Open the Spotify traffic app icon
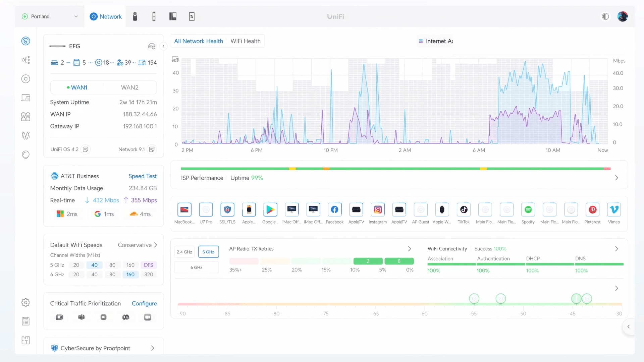 [528, 210]
